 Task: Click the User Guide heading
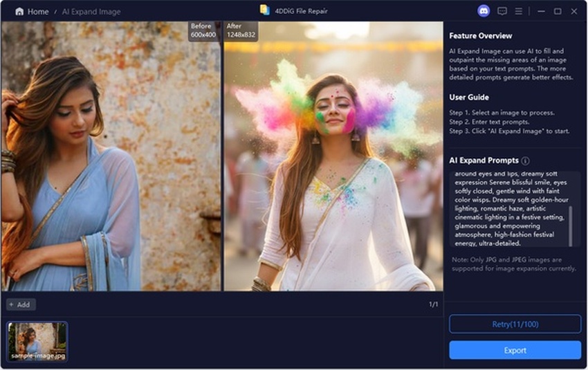click(469, 98)
